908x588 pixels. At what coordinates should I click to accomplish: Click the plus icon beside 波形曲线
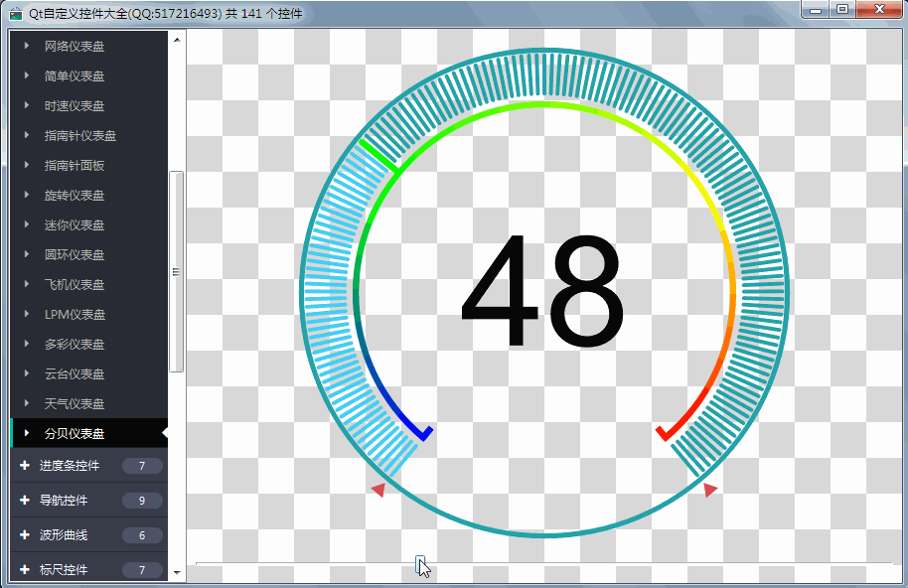(x=24, y=535)
